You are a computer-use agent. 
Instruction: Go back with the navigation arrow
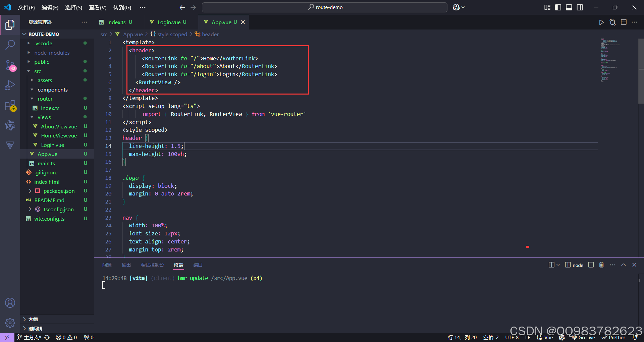(182, 7)
